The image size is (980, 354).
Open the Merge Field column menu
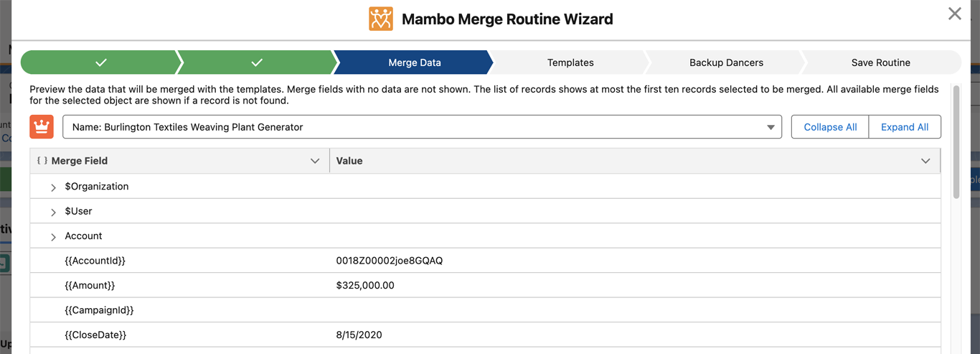pyautogui.click(x=314, y=161)
